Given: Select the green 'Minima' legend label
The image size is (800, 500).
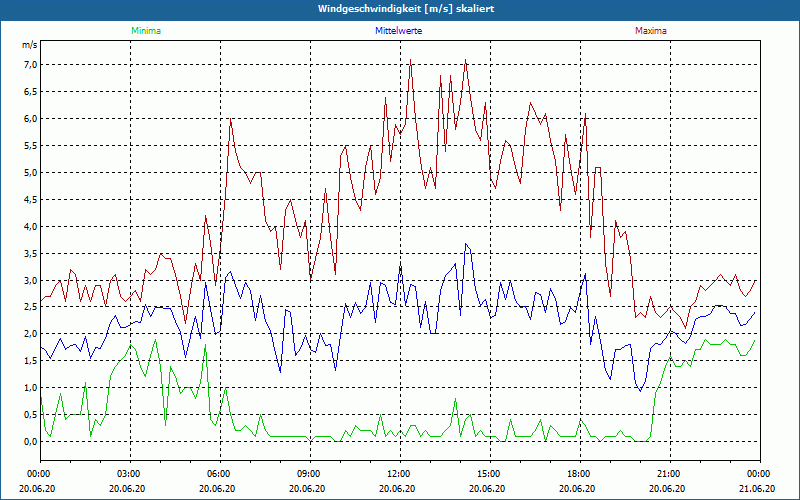Looking at the screenshot, I should [146, 31].
